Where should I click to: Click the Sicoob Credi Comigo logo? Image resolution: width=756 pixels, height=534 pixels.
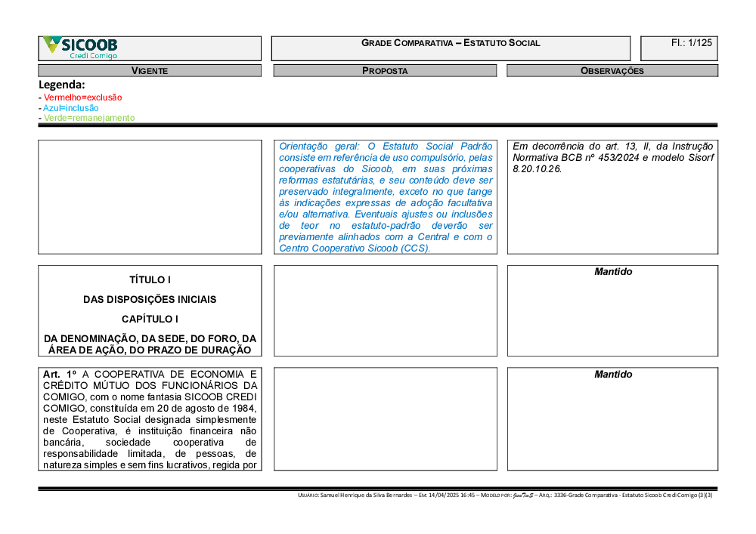point(80,48)
